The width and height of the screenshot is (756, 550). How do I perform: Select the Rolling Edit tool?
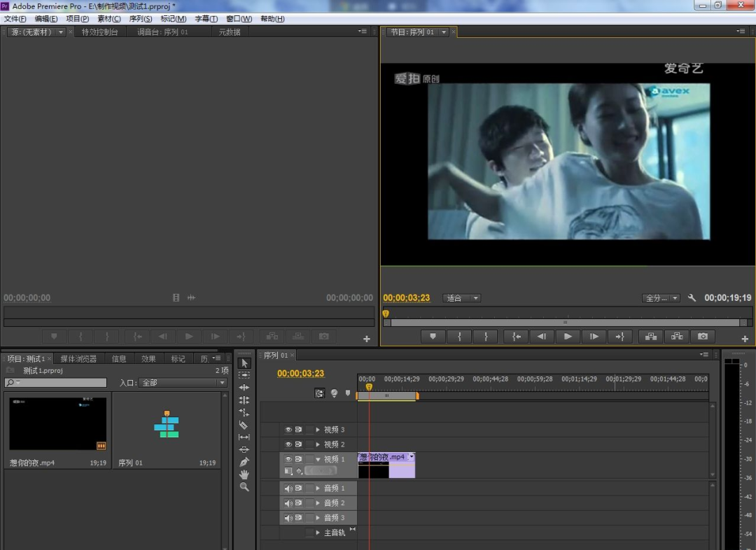244,400
